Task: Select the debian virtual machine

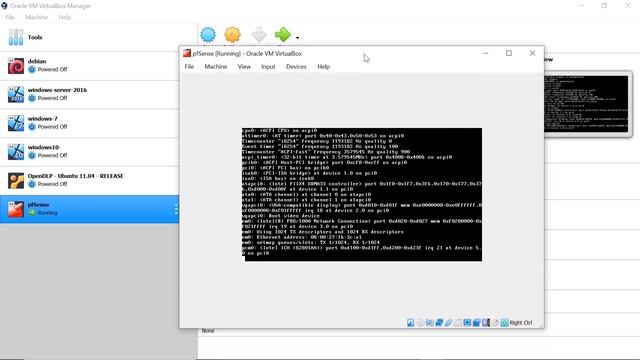Action: tap(89, 66)
